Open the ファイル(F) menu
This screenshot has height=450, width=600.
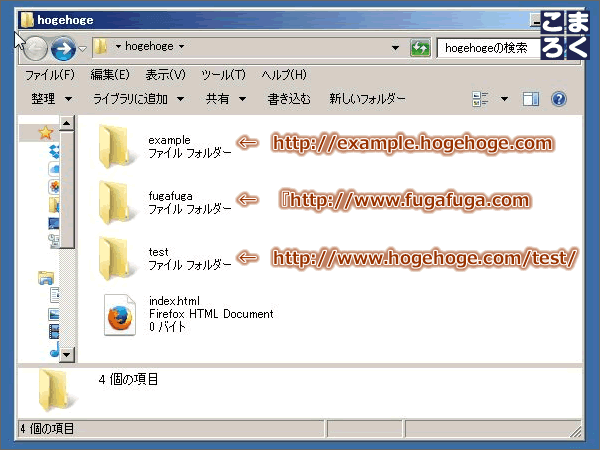coord(50,75)
